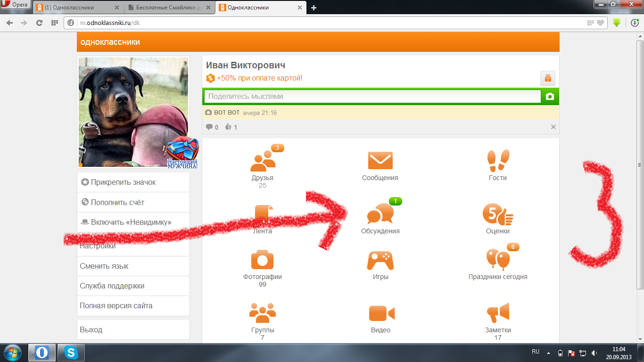Dismiss the status with the X icon
Image resolution: width=644 pixels, height=362 pixels.
pyautogui.click(x=553, y=127)
